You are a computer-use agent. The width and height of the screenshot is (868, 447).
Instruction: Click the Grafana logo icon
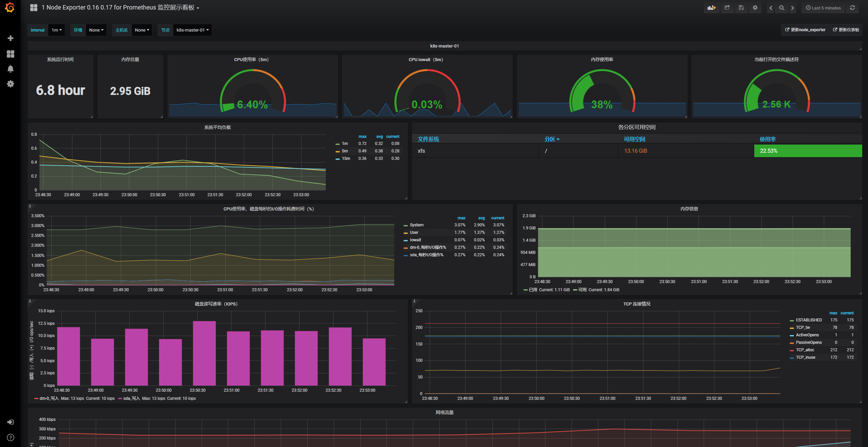pyautogui.click(x=10, y=7)
